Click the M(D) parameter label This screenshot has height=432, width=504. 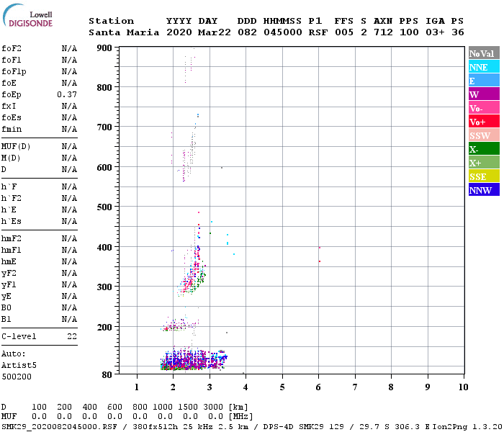11,158
